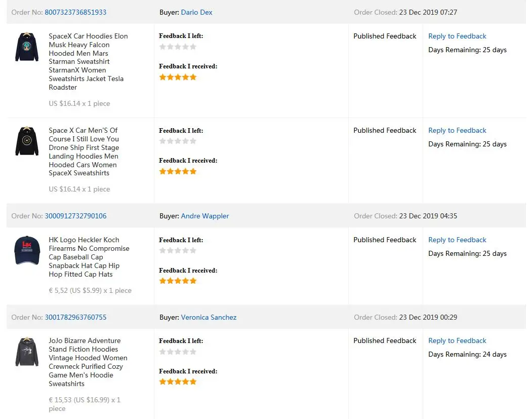
Task: Click the HK Logo baseball cap thumbnail
Action: click(x=26, y=250)
